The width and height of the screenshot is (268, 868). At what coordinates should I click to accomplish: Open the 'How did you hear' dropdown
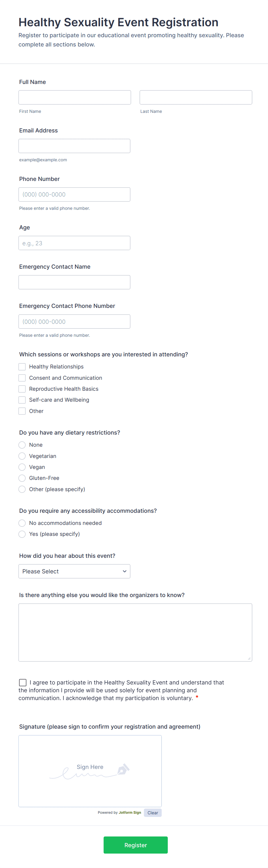74,571
